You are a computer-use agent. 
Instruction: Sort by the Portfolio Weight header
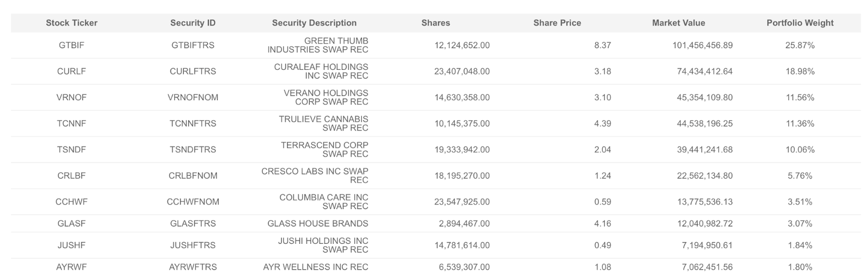coord(800,23)
